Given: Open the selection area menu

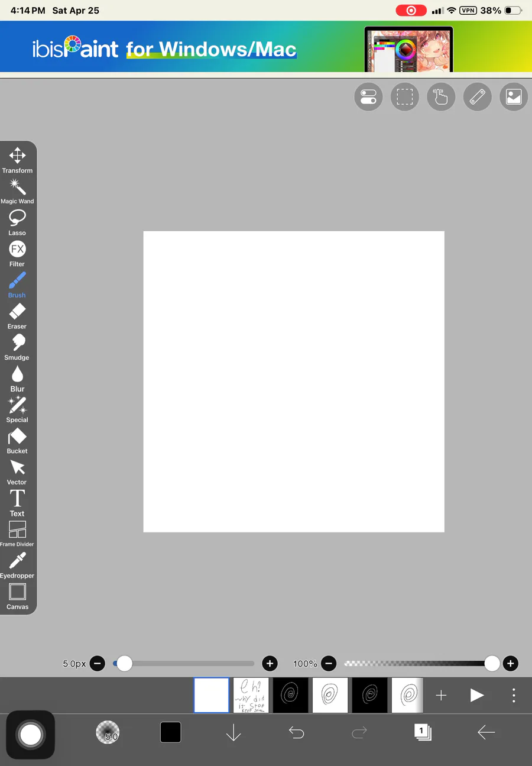Looking at the screenshot, I should [404, 97].
